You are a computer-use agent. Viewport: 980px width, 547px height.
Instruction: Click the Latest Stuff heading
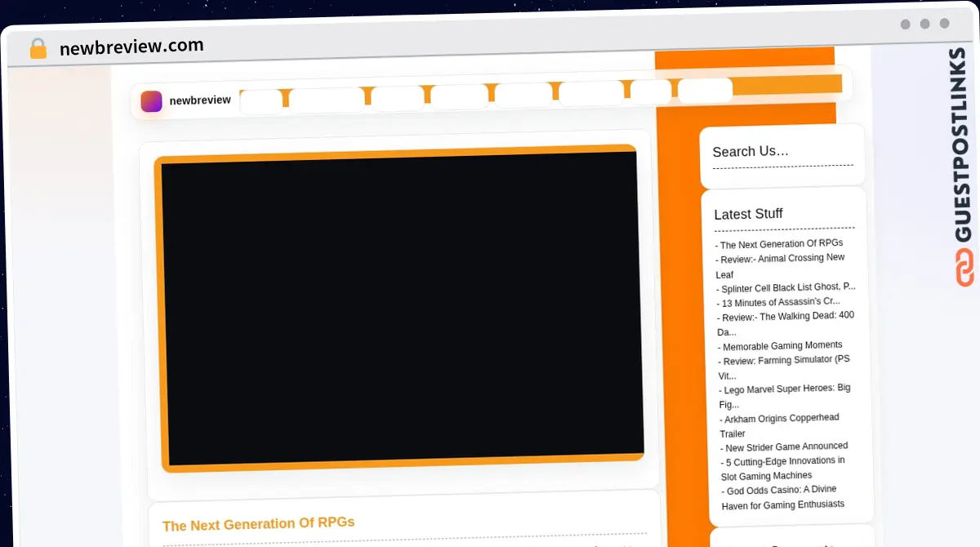pos(748,214)
